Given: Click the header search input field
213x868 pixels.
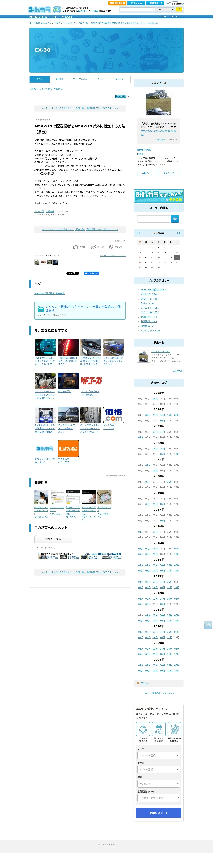Looking at the screenshot, I should (138, 9).
